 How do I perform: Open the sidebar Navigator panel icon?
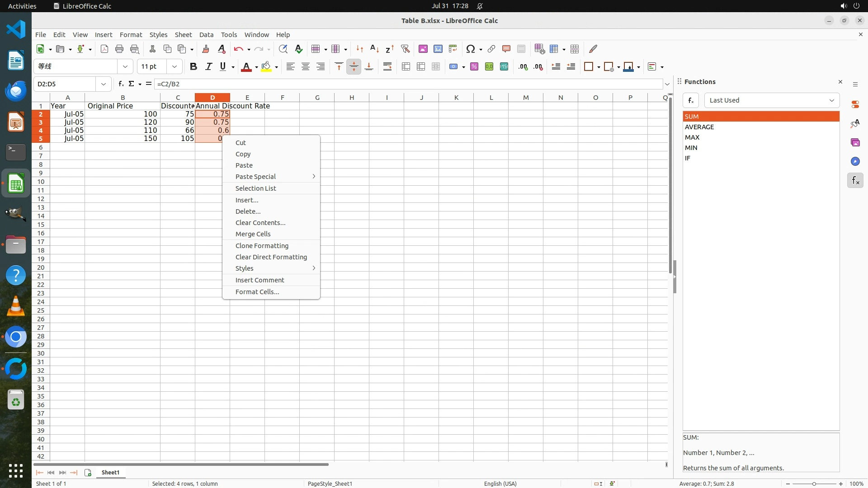click(855, 162)
